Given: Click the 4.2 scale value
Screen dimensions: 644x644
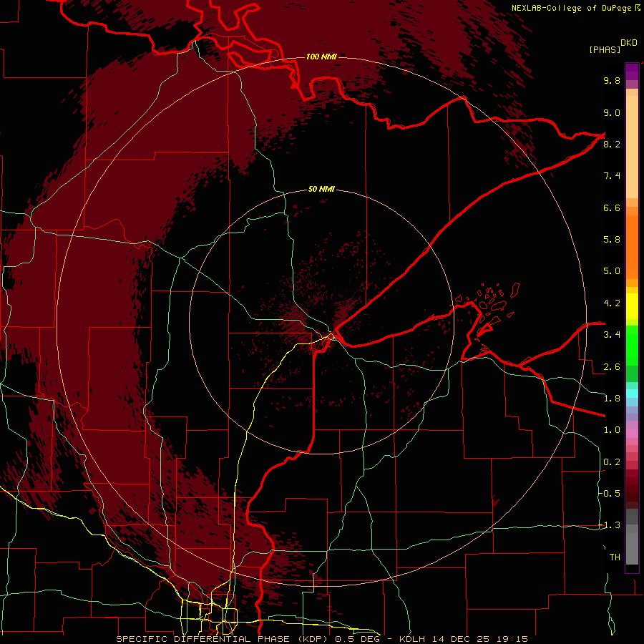Looking at the screenshot, I should click(612, 303).
